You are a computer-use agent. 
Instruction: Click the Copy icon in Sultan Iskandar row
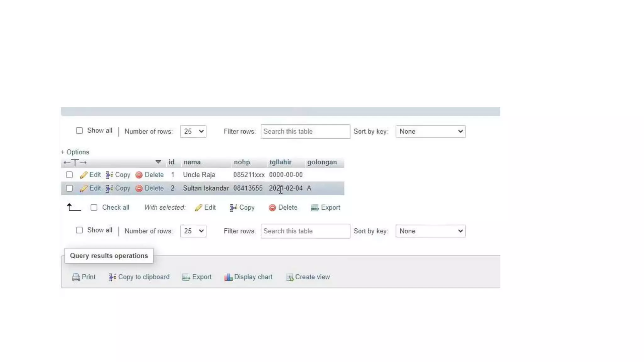[x=109, y=189]
